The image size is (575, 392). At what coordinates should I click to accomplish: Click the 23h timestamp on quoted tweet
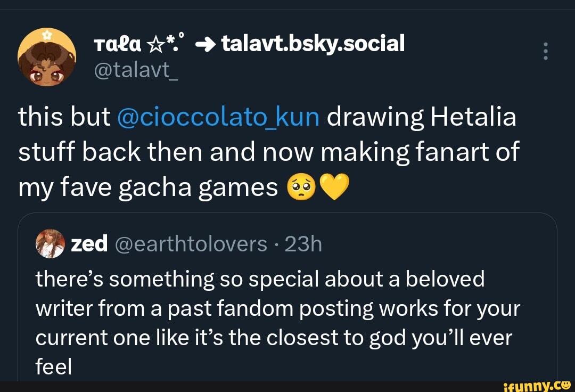(x=303, y=244)
